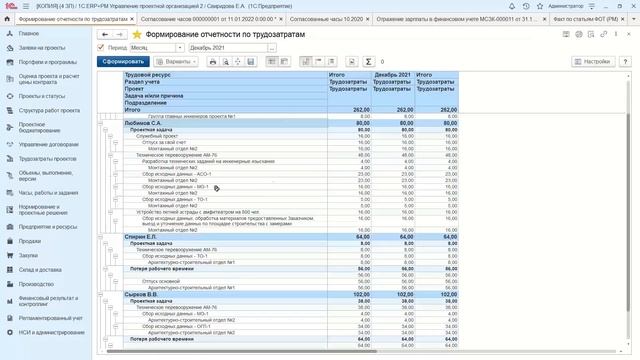The image size is (640, 360).
Task: Click the Декабрь 2021 period field
Action: tap(228, 48)
